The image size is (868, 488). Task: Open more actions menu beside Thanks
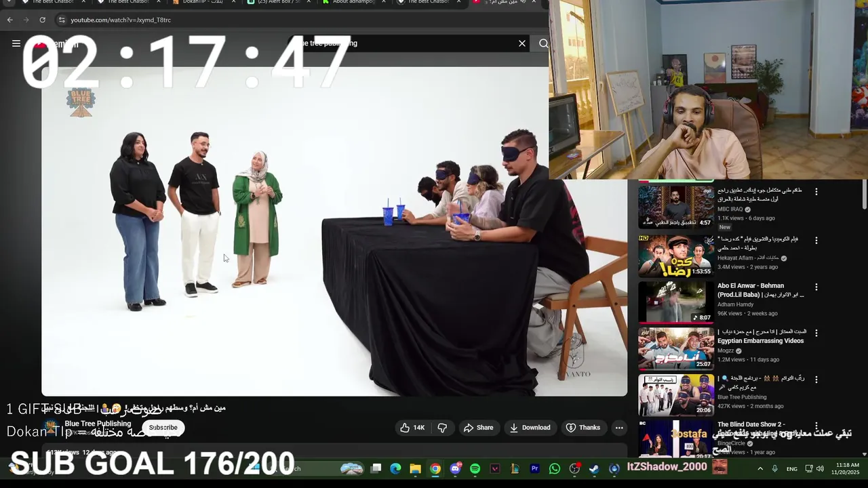pyautogui.click(x=619, y=428)
